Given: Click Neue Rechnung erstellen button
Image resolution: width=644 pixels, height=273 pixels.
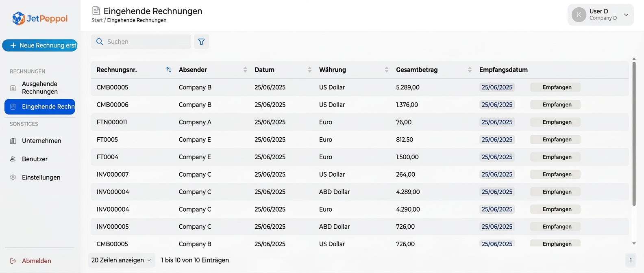Looking at the screenshot, I should coord(40,45).
